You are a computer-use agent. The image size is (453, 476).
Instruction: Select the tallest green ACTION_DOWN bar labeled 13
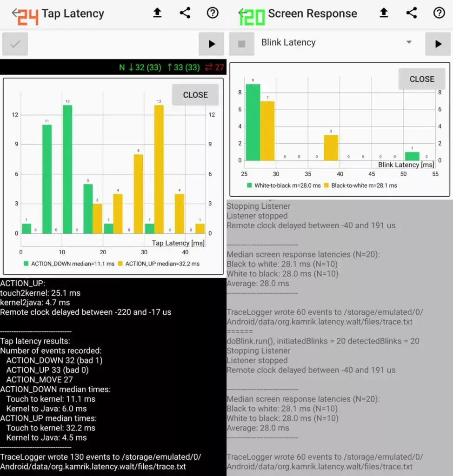tap(67, 169)
